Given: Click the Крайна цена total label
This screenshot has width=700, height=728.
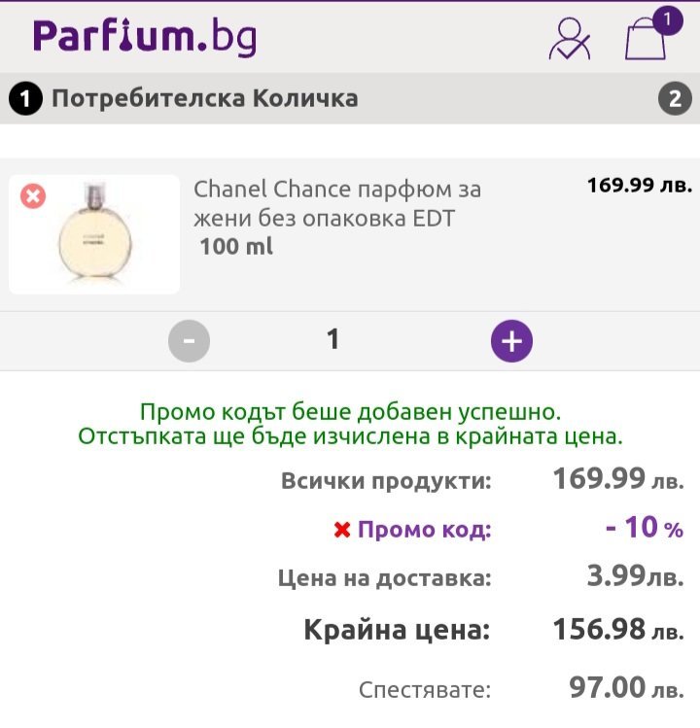Looking at the screenshot, I should (397, 630).
